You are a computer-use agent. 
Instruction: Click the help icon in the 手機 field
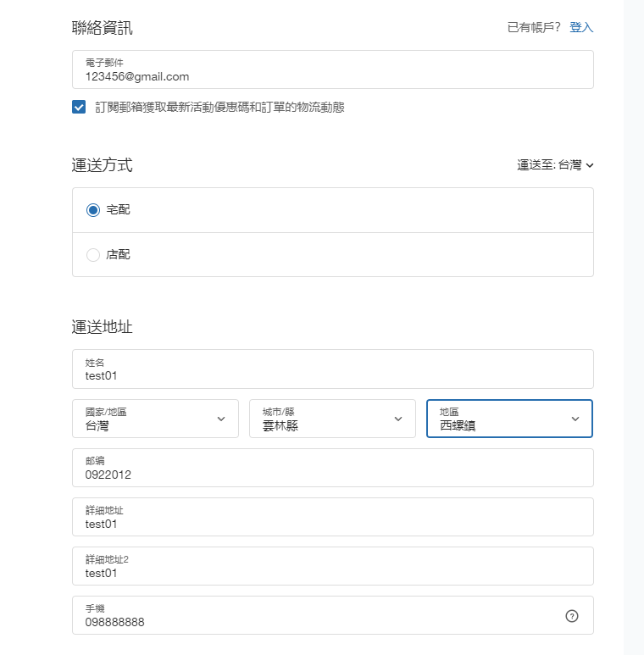click(571, 616)
